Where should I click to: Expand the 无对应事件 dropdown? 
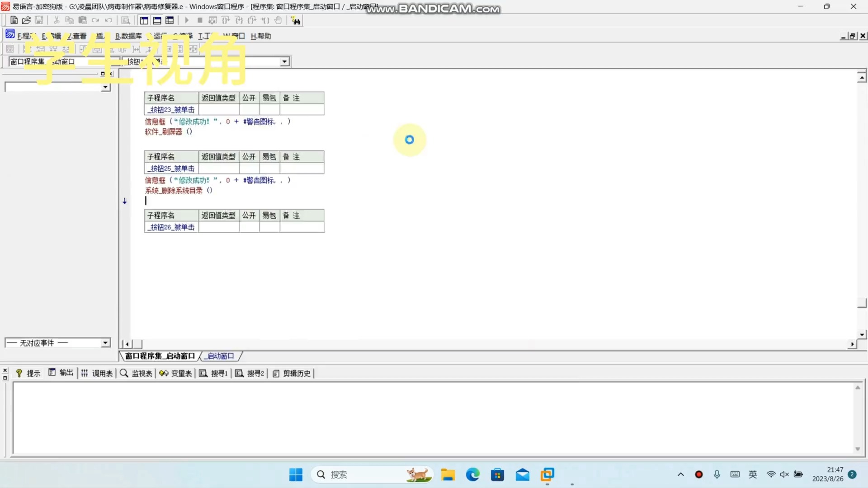pos(105,343)
